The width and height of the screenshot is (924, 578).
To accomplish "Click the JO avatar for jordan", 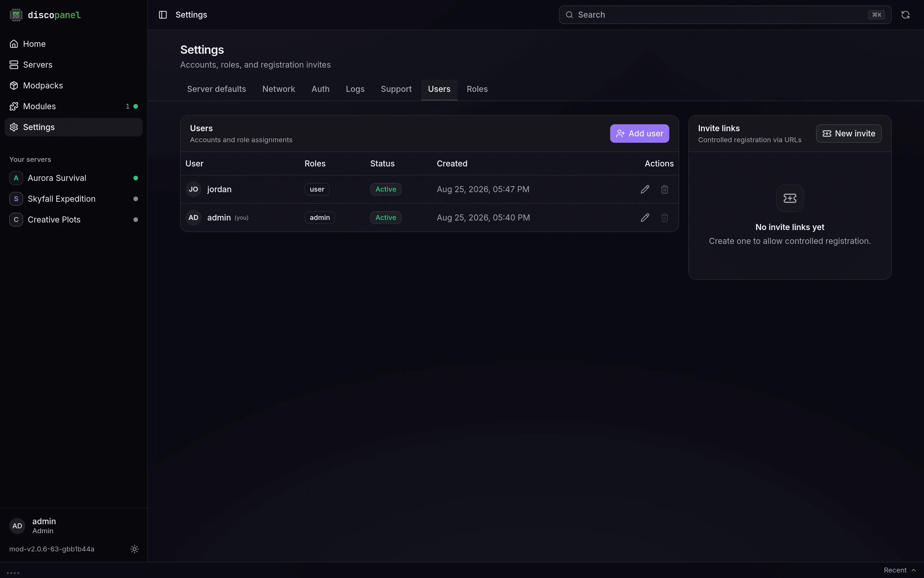I will 193,189.
